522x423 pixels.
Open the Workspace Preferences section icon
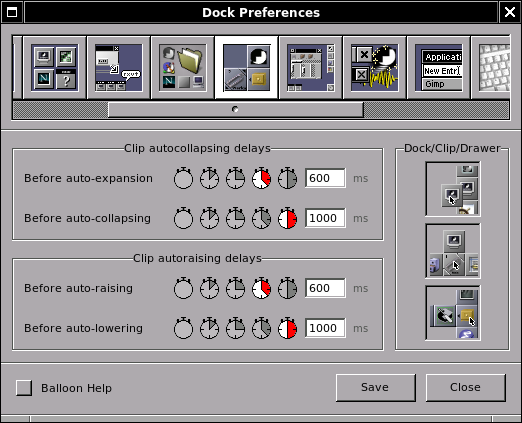pyautogui.click(x=311, y=68)
